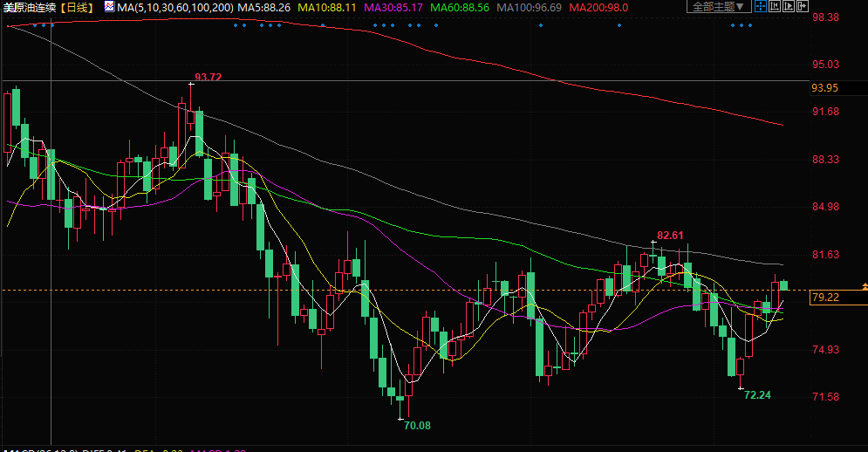This screenshot has height=452, width=868.
Task: Open MA(5,10,30,60,100,200) indicator parameters
Action: [x=174, y=7]
